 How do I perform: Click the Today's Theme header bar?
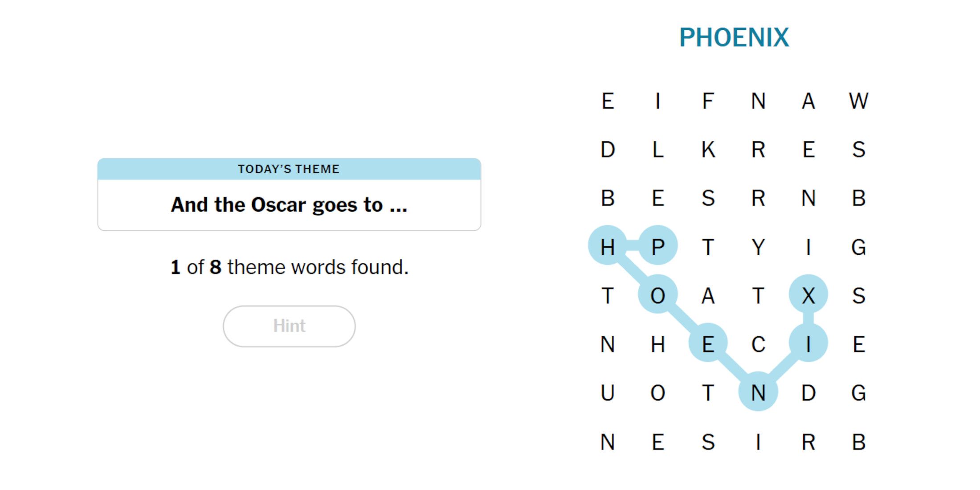point(289,169)
